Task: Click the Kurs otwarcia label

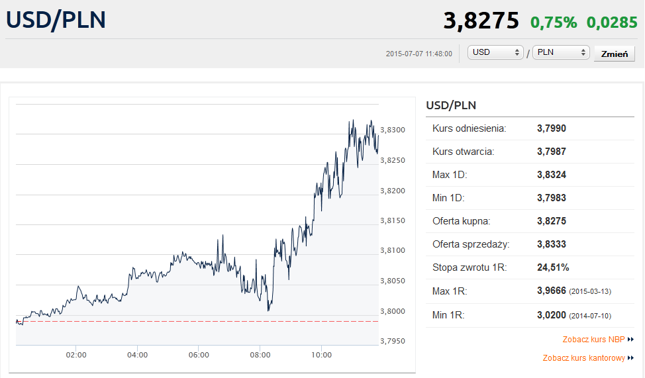Action: [463, 151]
